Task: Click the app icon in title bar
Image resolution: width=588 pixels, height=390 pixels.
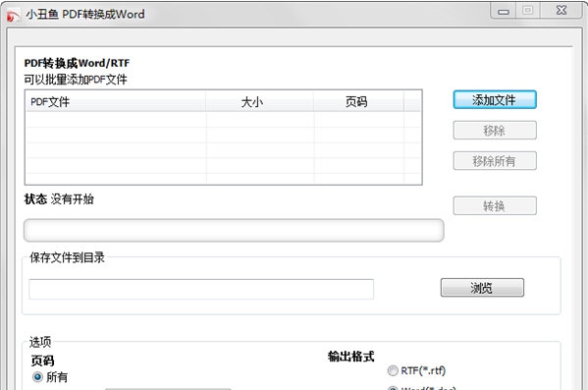Action: click(14, 16)
